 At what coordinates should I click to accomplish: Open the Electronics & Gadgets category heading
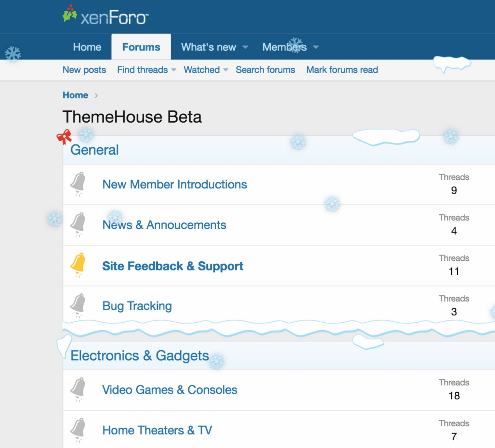coord(140,356)
